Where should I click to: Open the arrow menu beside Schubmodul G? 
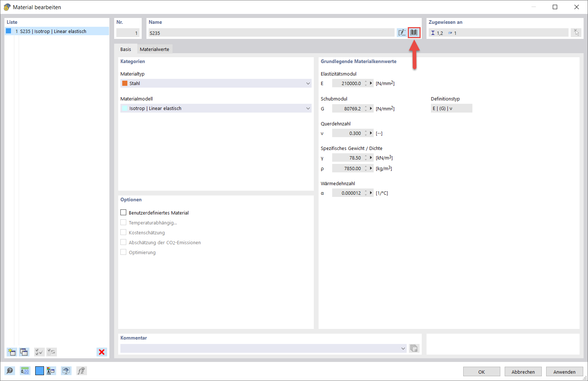371,109
